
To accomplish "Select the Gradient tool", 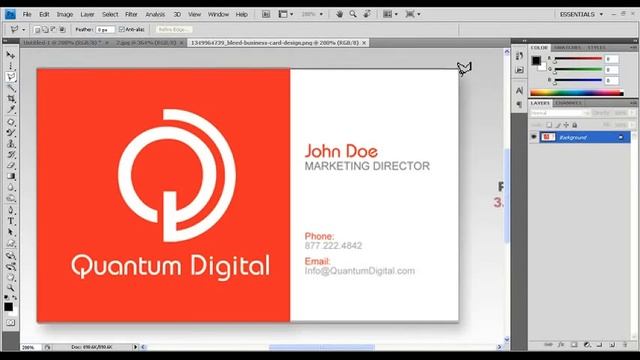I will [11, 177].
